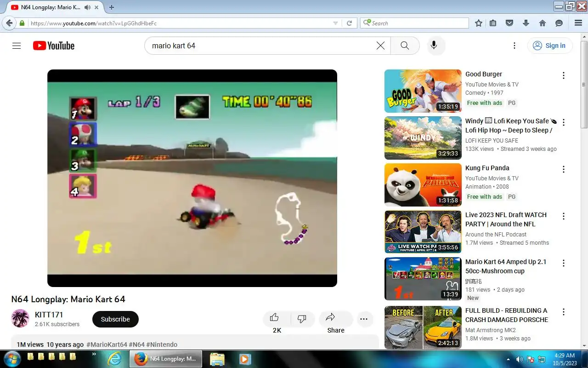Open options for NFL Draft video
The width and height of the screenshot is (588, 368).
(x=564, y=216)
